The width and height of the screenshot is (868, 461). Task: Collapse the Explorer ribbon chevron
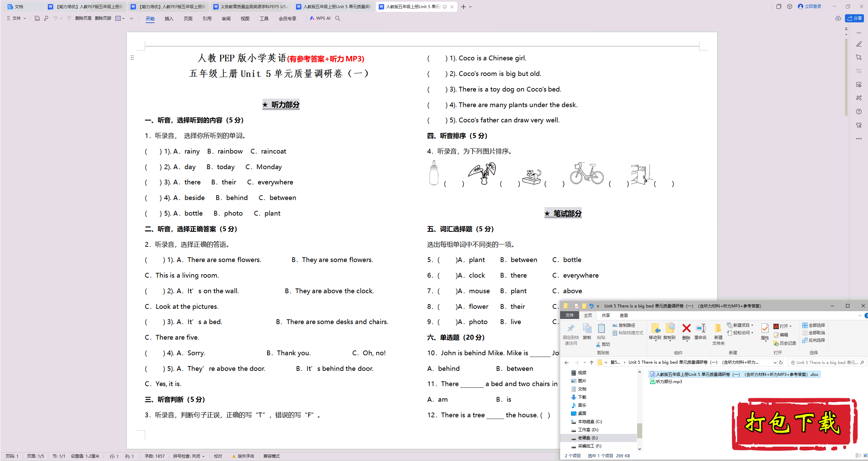(x=860, y=316)
